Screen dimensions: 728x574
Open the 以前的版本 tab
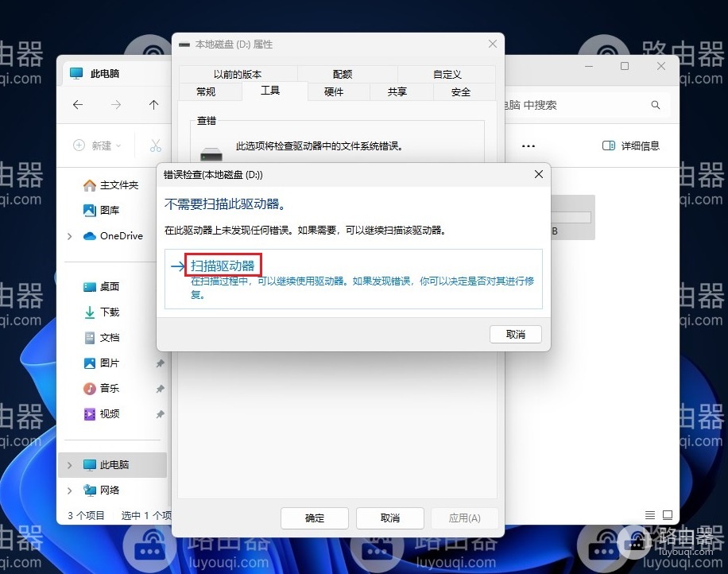[238, 74]
